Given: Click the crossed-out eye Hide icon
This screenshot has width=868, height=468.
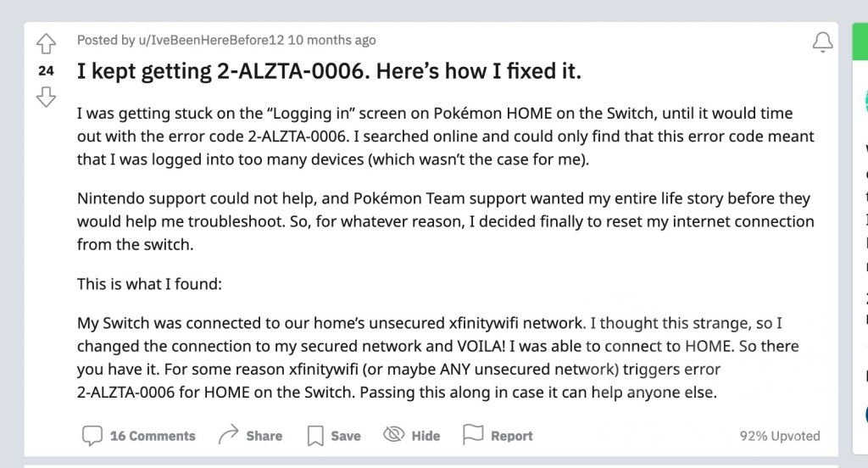Looking at the screenshot, I should coord(394,436).
